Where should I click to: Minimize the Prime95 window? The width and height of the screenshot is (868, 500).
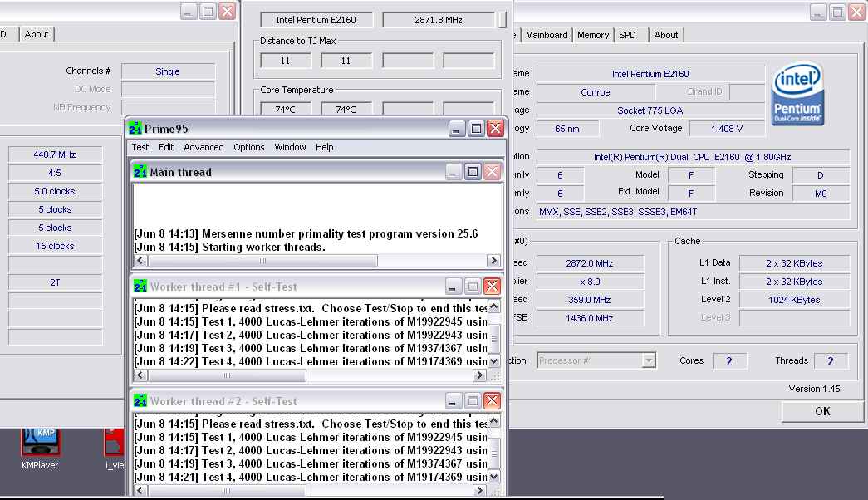455,129
